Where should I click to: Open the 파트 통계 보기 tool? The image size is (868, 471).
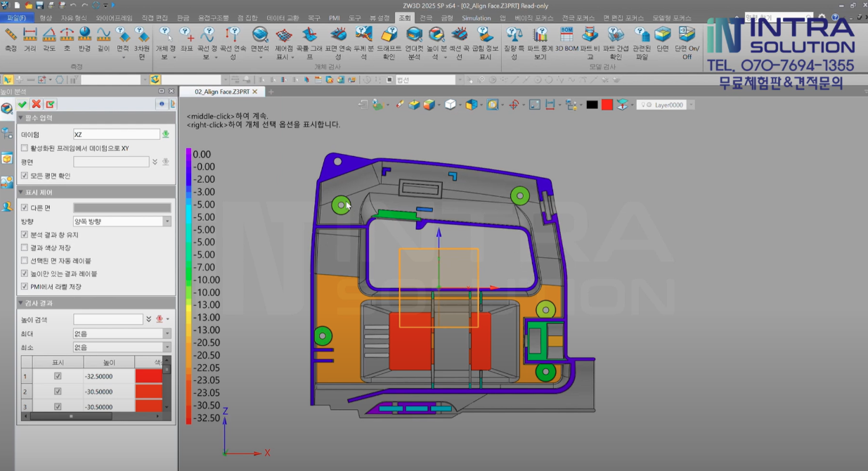(x=540, y=42)
